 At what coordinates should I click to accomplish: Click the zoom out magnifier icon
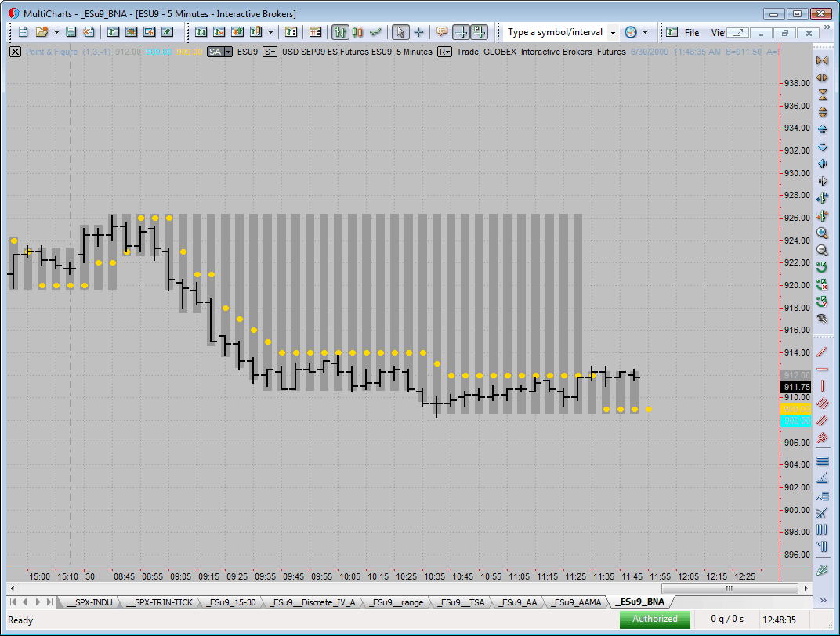pos(822,250)
